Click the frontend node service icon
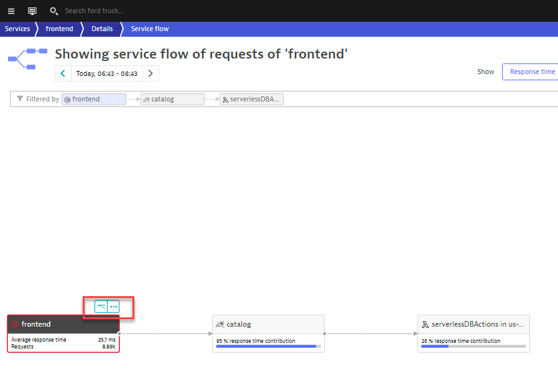 point(15,324)
